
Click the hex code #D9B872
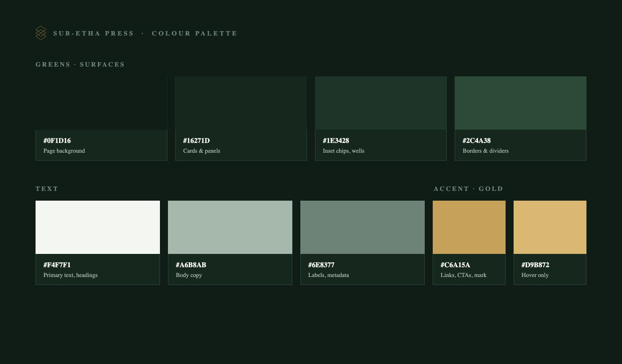[535, 265]
